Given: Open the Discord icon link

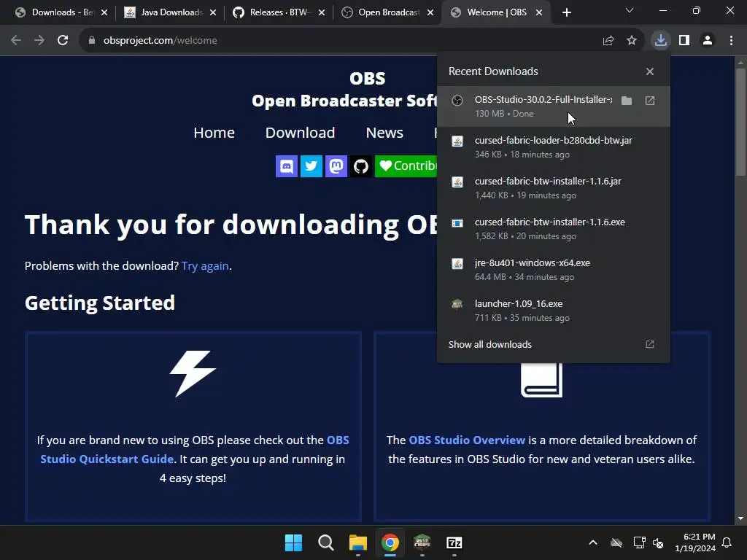Looking at the screenshot, I should [286, 166].
